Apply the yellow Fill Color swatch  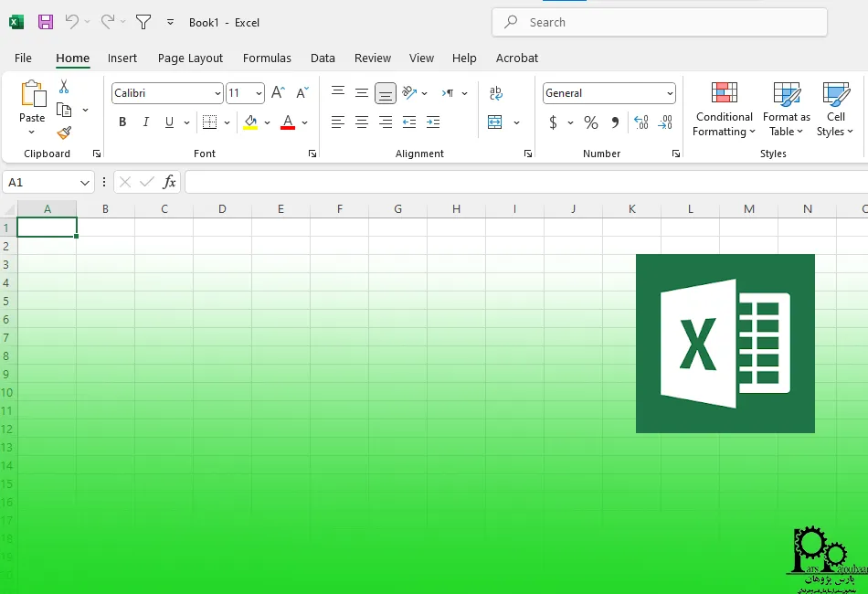pos(250,122)
